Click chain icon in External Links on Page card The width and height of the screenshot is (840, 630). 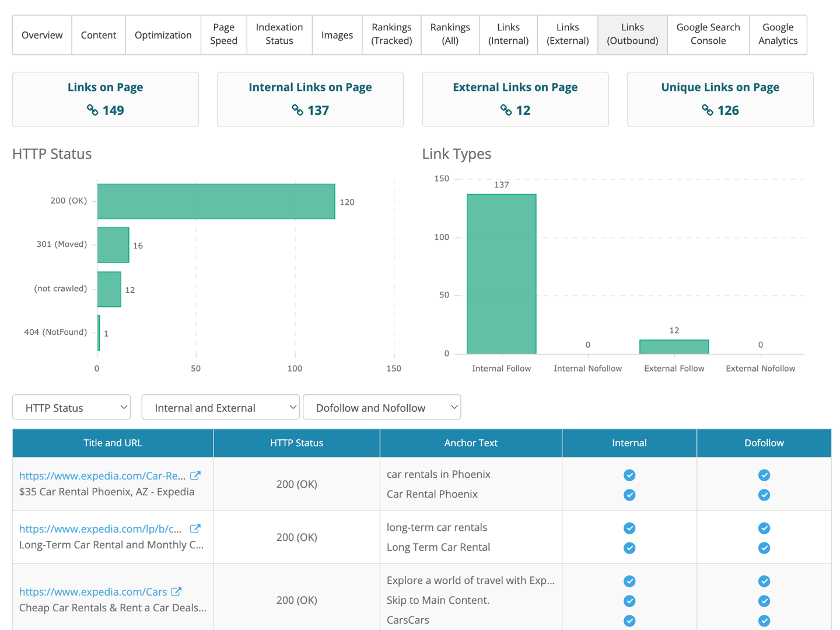506,110
